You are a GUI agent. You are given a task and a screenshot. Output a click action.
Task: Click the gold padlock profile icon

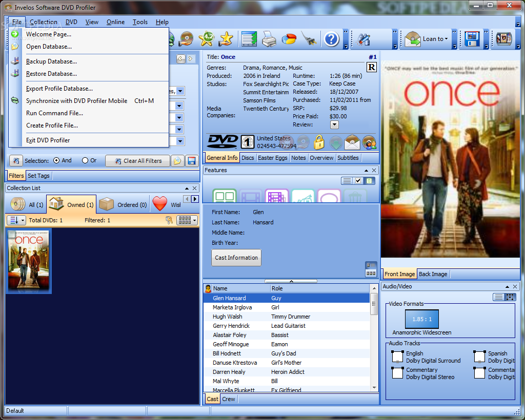pyautogui.click(x=319, y=142)
